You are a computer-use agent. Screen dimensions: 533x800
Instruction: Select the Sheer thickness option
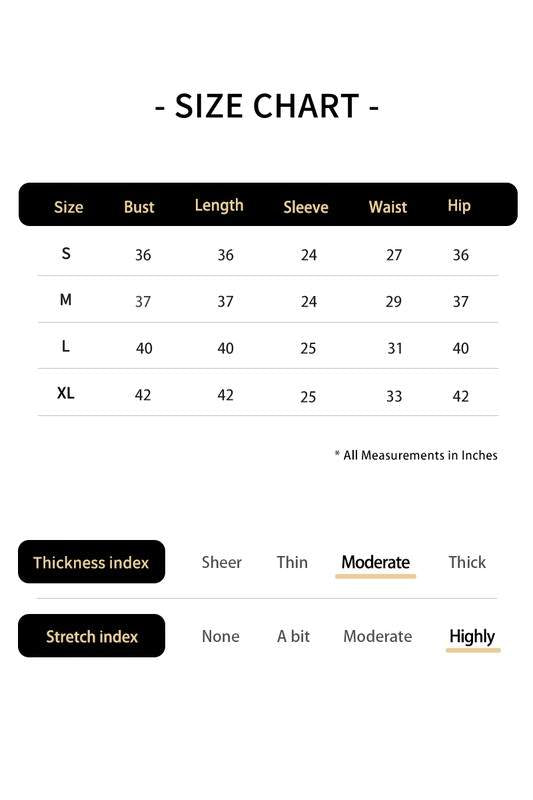coord(221,562)
